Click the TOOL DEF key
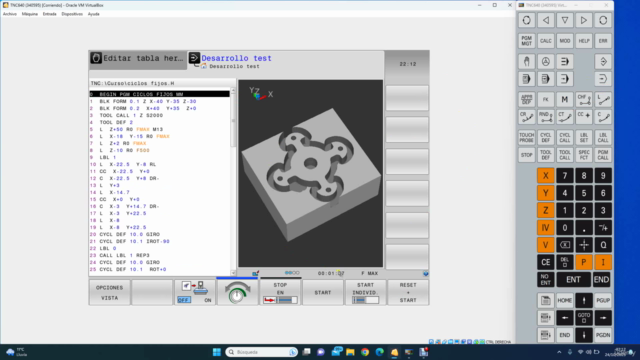The height and width of the screenshot is (360, 640). pos(546,155)
